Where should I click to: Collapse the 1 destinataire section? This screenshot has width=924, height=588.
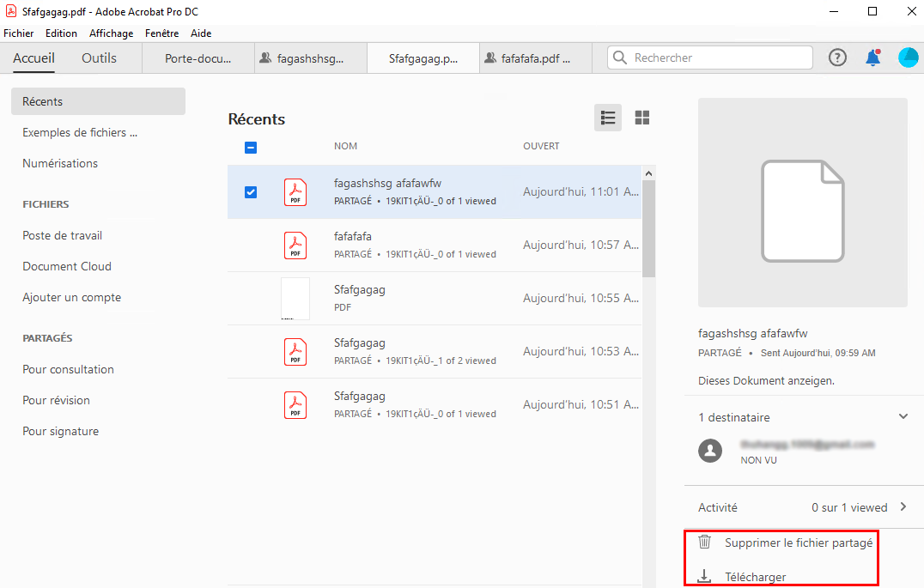click(903, 416)
